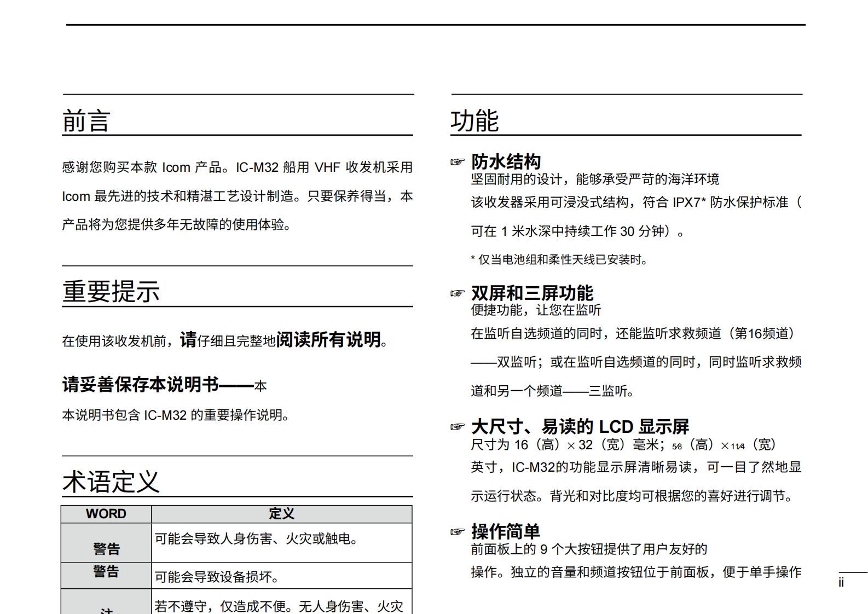
Task: Click the page number ii
Action: click(x=841, y=583)
